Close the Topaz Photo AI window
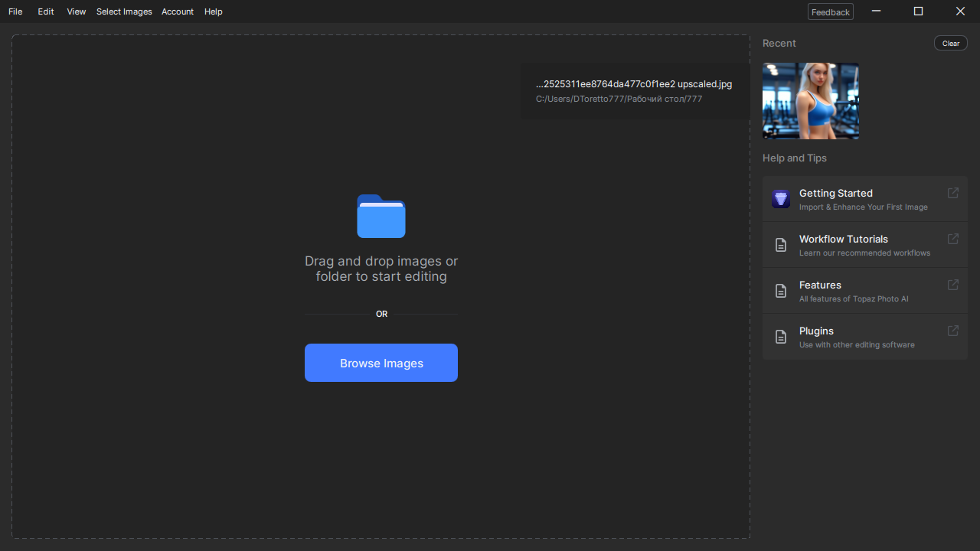This screenshot has width=980, height=551. (x=960, y=11)
